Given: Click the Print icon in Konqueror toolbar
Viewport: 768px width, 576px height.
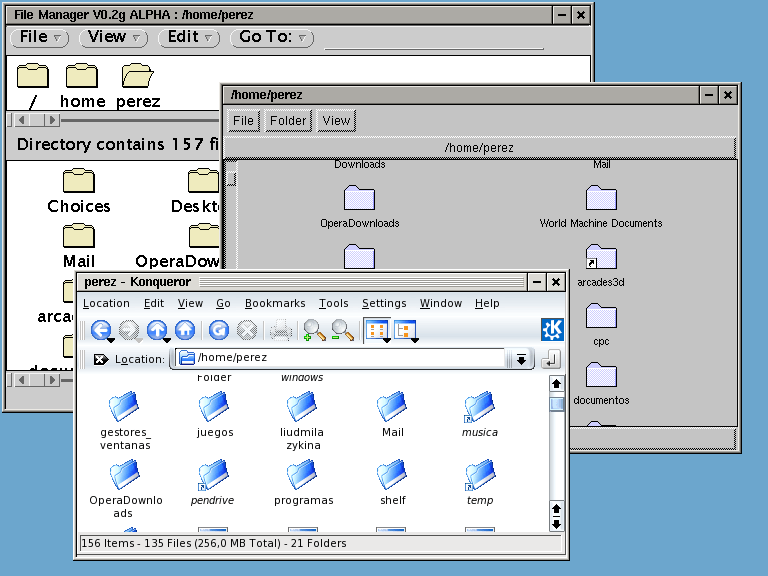Looking at the screenshot, I should [281, 330].
